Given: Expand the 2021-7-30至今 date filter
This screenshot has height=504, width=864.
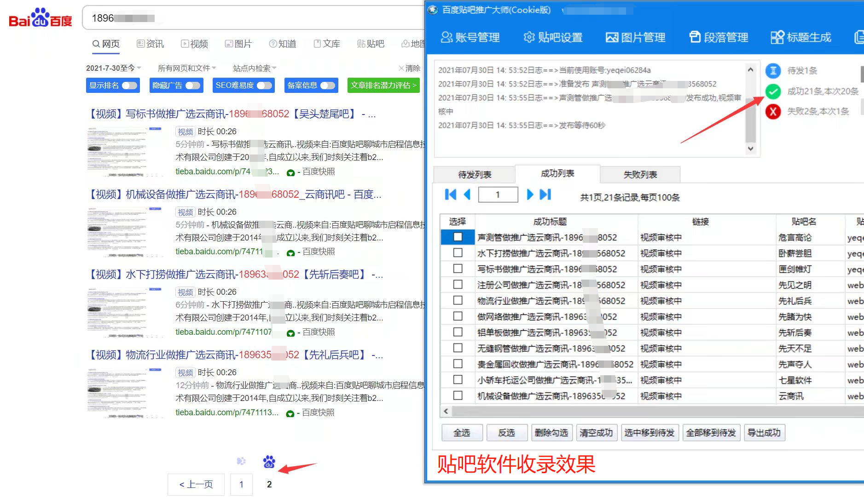Looking at the screenshot, I should pos(113,68).
